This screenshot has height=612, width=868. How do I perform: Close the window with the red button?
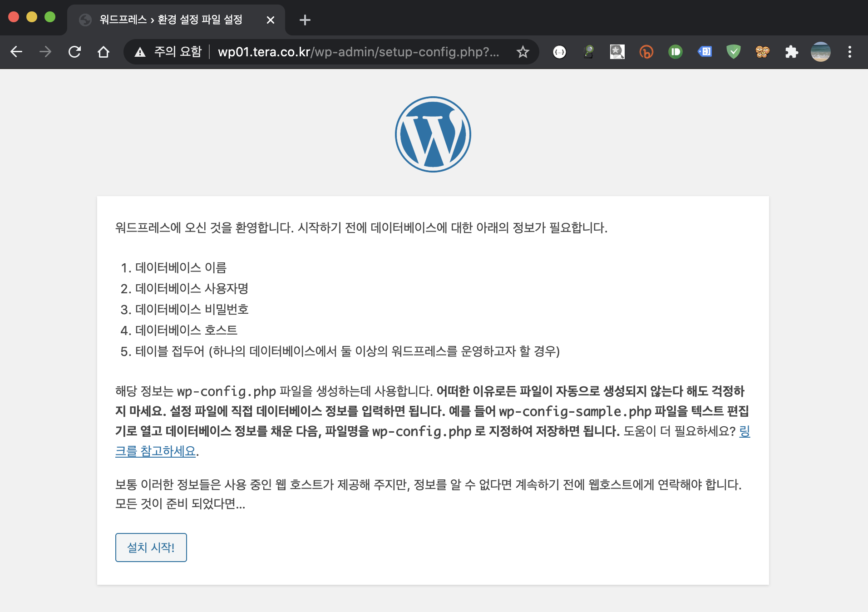click(x=14, y=17)
